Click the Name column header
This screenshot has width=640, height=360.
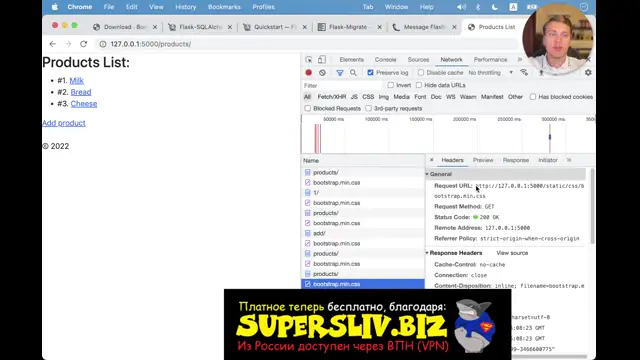point(363,161)
